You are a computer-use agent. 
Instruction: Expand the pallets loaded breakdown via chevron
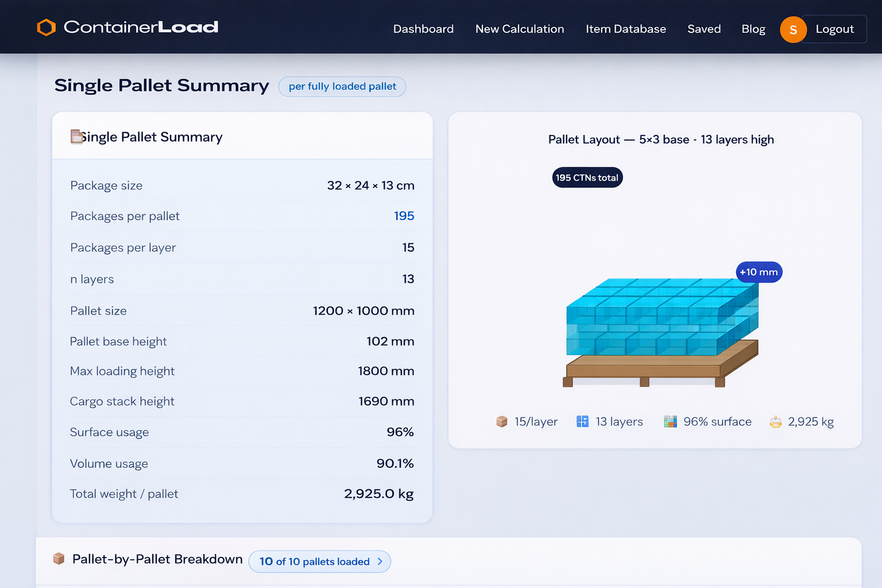pyautogui.click(x=379, y=562)
